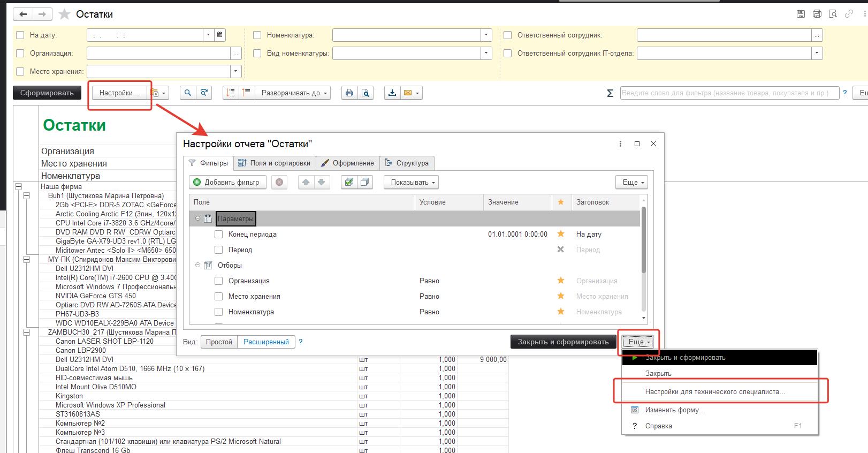Click the download save-to-file icon in toolbar

coord(392,93)
